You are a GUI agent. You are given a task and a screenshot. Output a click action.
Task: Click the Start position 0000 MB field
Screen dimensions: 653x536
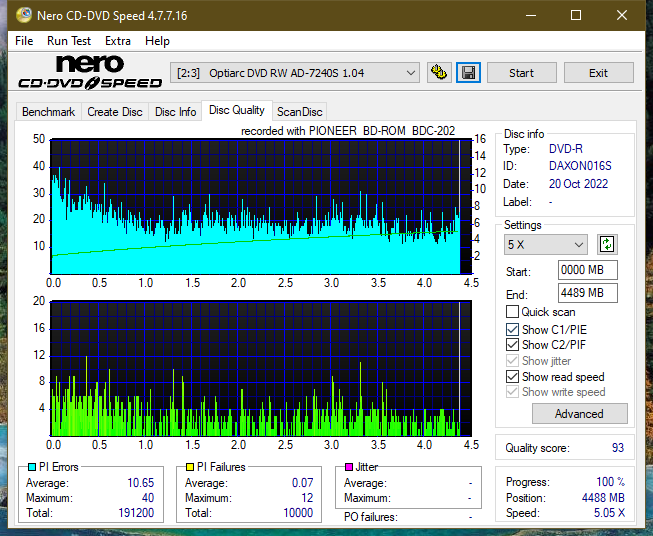click(x=588, y=270)
